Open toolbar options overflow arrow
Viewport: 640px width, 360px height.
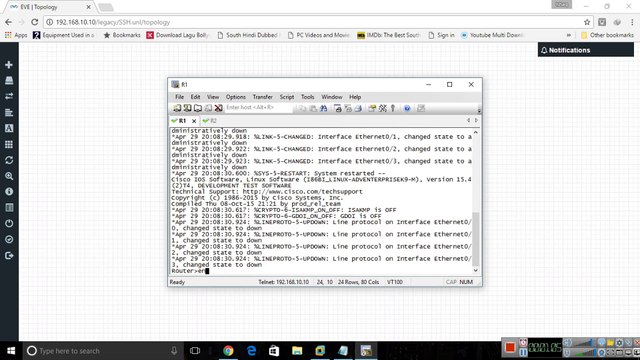click(479, 109)
